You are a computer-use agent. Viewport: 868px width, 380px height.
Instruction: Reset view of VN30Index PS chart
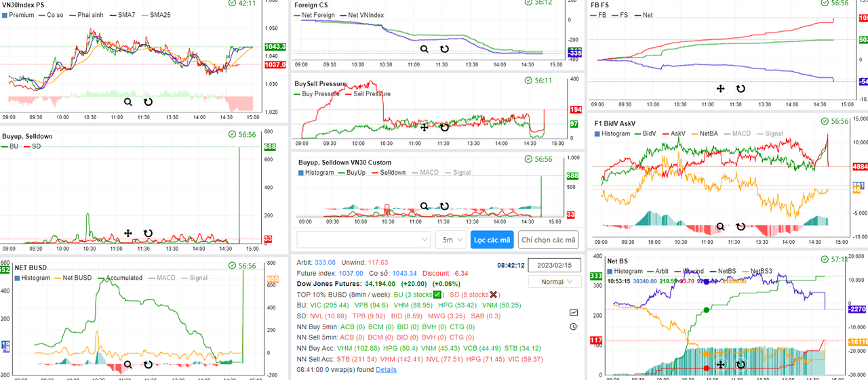pyautogui.click(x=148, y=102)
